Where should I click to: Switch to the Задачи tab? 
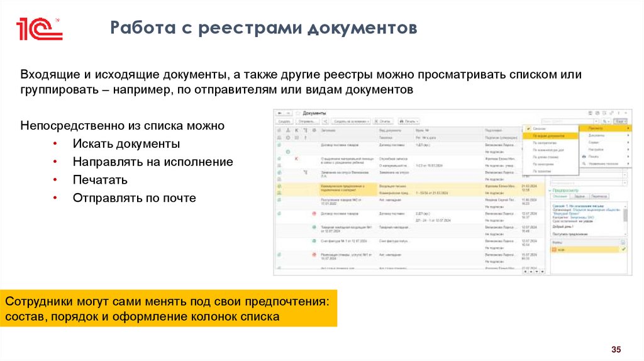pos(579,196)
